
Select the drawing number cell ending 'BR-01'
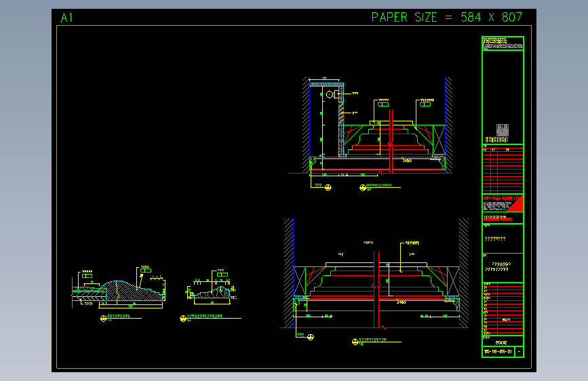498,352
